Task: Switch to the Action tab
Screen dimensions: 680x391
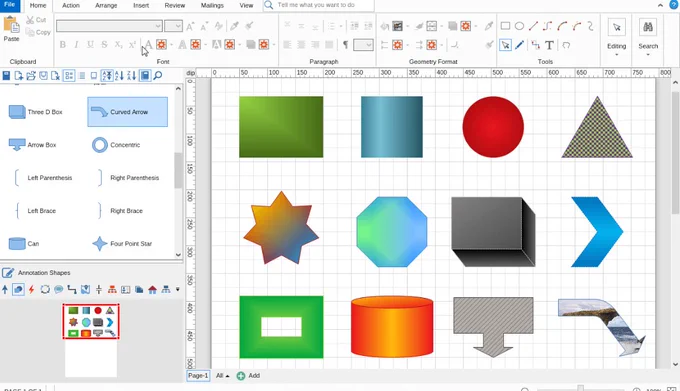Action: [x=71, y=5]
